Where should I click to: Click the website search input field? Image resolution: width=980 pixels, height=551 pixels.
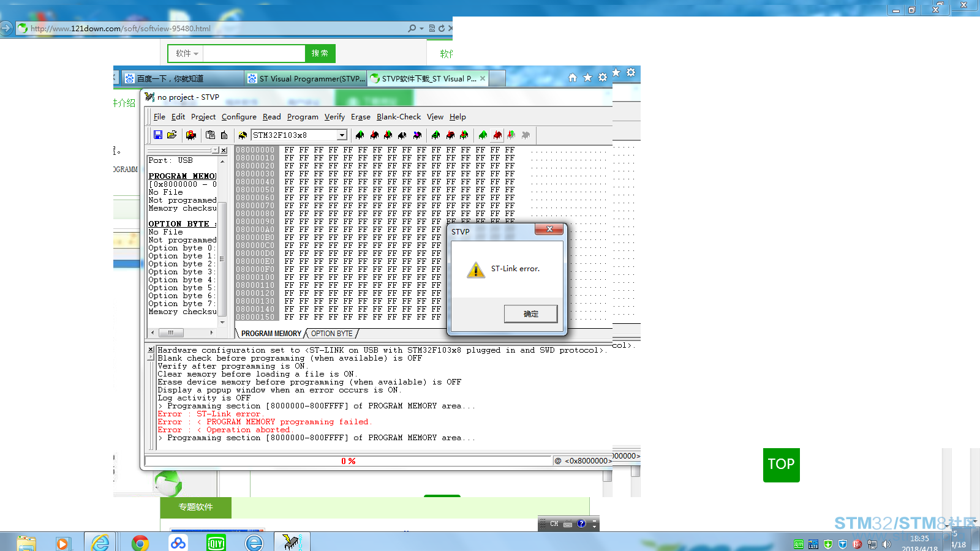point(254,53)
